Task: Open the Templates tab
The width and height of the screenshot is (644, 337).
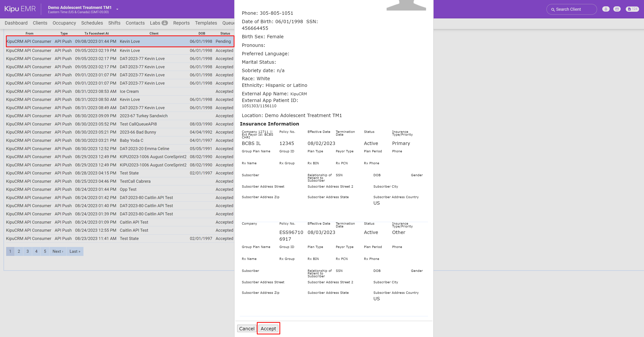Action: (206, 23)
